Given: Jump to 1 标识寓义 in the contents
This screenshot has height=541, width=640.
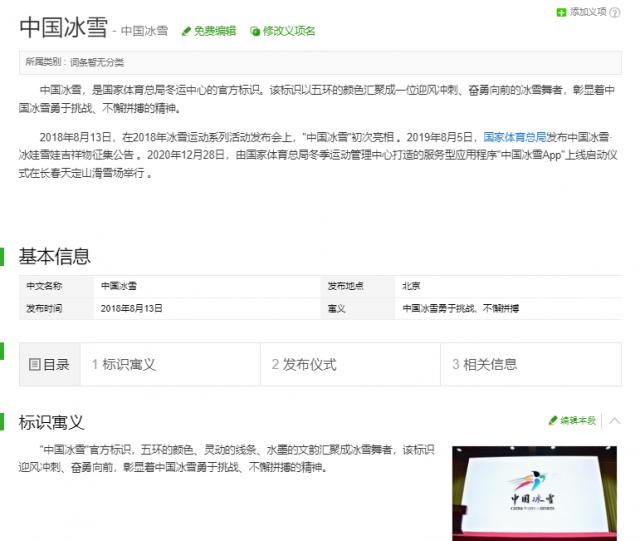Looking at the screenshot, I should pyautogui.click(x=124, y=365).
